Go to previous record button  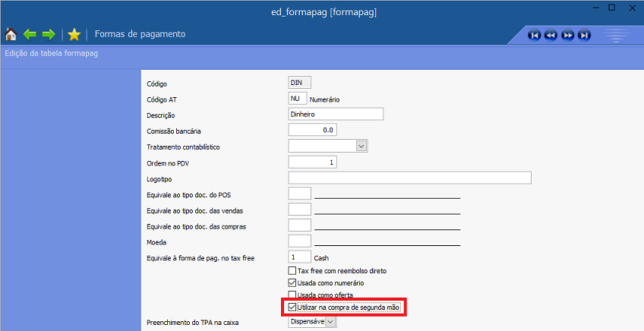(x=551, y=35)
